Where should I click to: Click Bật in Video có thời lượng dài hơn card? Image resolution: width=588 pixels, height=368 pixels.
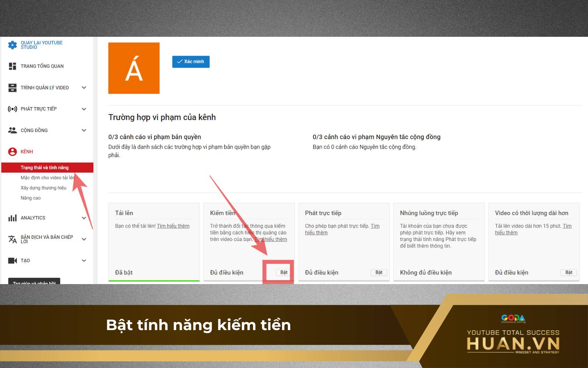[x=569, y=272]
